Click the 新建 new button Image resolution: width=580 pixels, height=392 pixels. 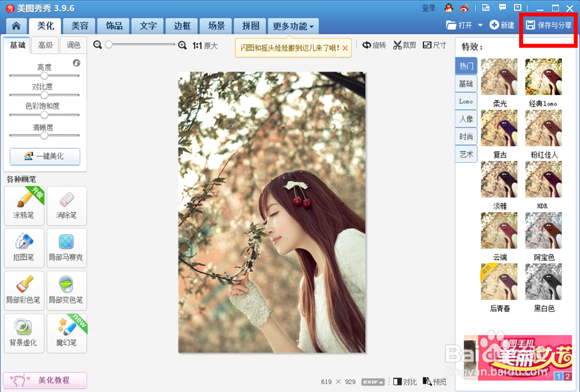coord(502,25)
